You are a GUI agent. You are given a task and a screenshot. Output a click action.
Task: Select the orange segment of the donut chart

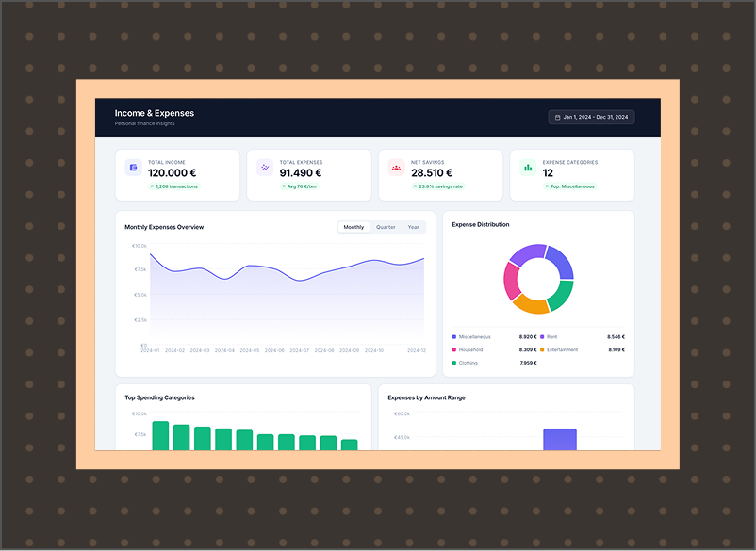pyautogui.click(x=532, y=305)
